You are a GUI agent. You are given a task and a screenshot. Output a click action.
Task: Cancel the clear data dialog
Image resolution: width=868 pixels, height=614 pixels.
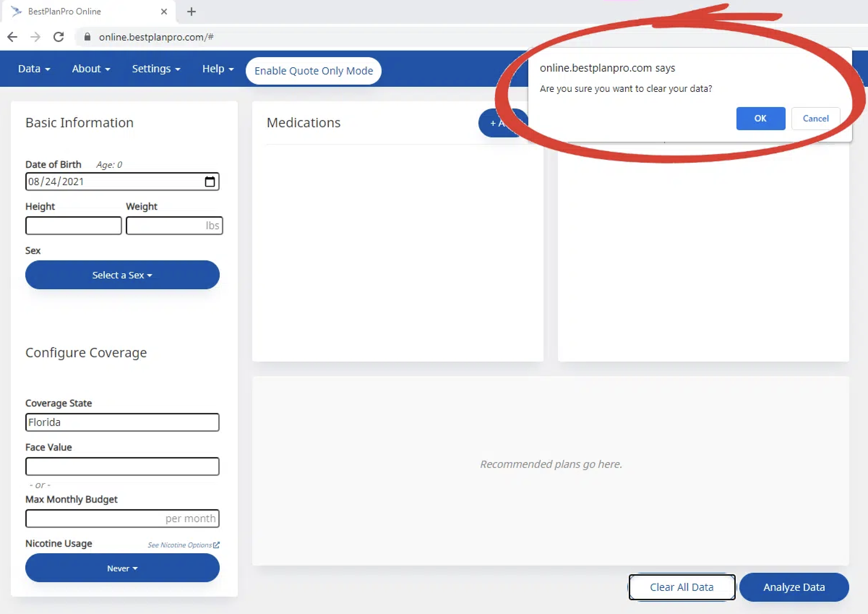point(816,118)
